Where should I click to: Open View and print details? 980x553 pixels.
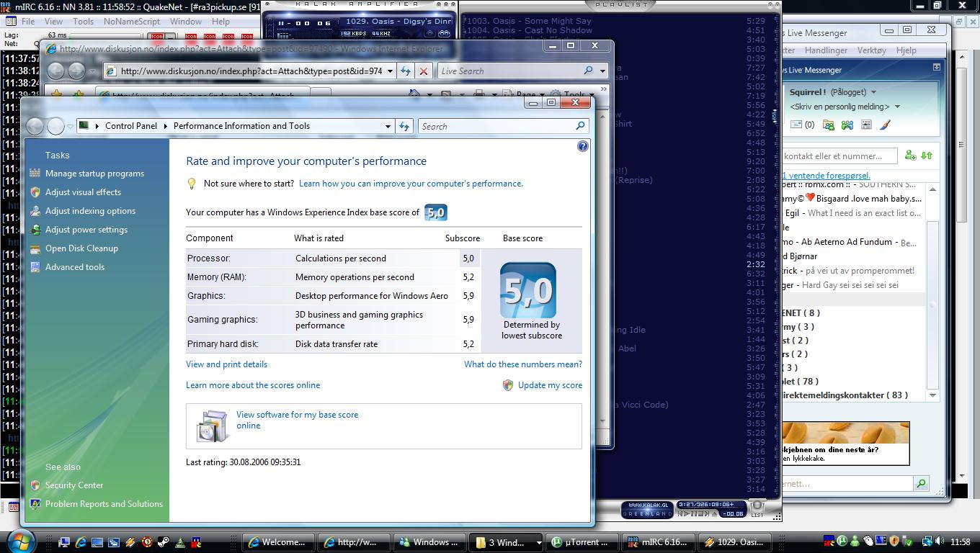click(x=226, y=364)
